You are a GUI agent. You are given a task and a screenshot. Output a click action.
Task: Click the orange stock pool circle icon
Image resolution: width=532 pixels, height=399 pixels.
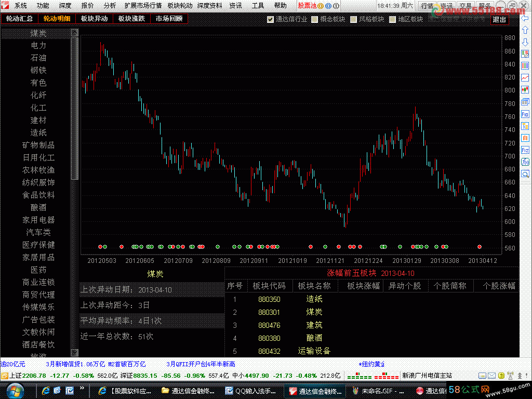click(x=320, y=6)
